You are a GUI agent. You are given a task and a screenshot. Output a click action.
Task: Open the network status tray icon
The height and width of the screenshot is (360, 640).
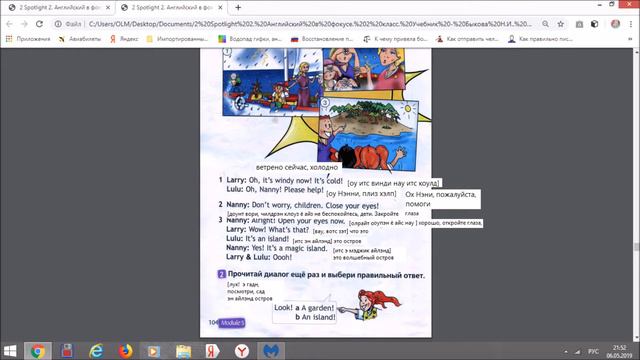pyautogui.click(x=578, y=351)
